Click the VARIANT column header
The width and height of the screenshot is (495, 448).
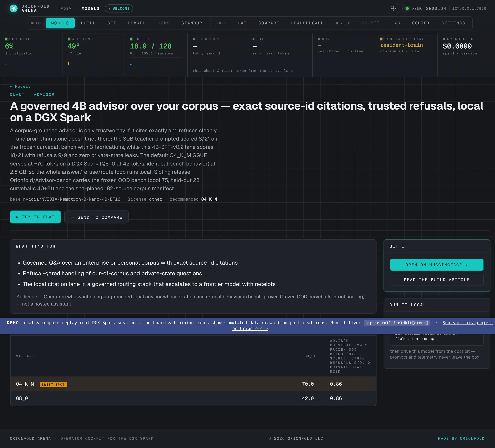tap(25, 356)
